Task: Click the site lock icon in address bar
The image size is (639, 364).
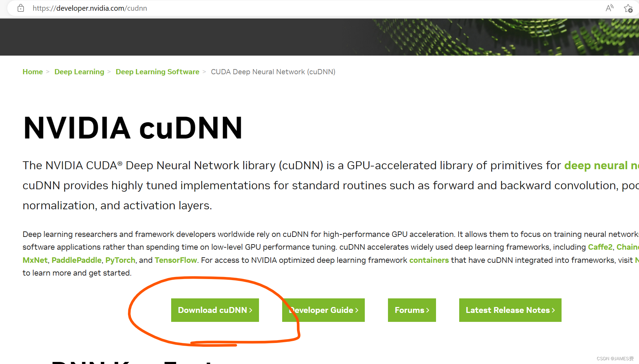Action: click(21, 8)
